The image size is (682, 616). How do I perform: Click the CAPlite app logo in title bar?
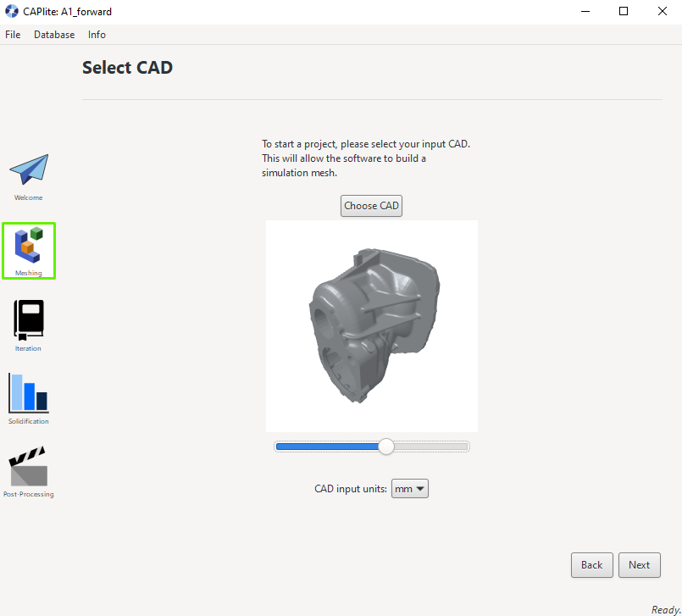[x=12, y=11]
